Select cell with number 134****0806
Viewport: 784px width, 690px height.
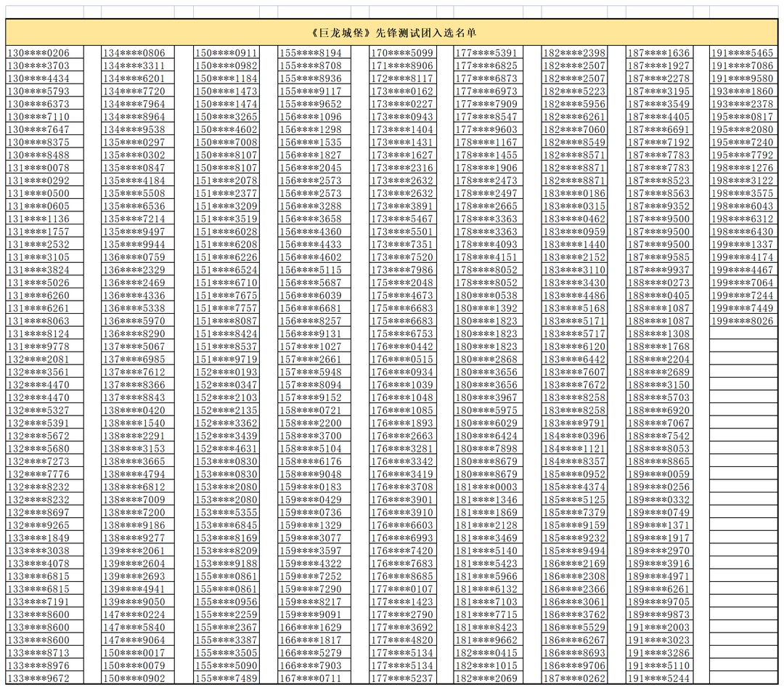coord(138,52)
